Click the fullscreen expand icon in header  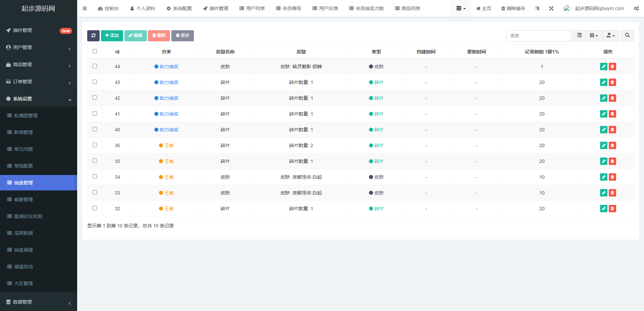[x=551, y=8]
